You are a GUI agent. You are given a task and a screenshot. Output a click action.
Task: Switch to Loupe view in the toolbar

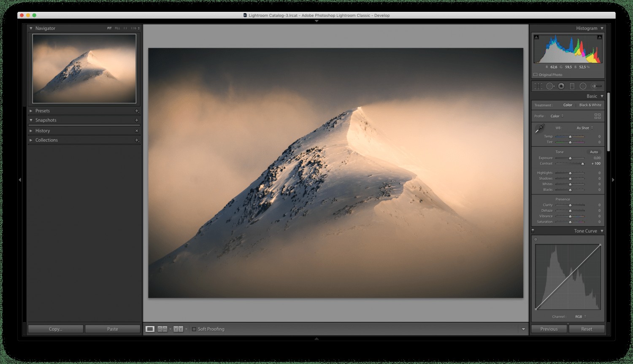pos(150,329)
